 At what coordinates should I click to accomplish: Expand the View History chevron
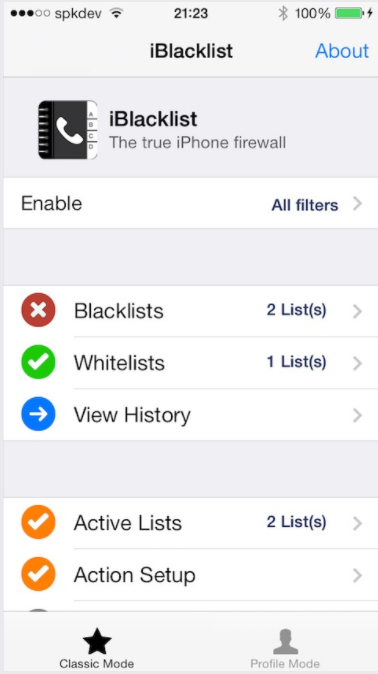pos(357,415)
